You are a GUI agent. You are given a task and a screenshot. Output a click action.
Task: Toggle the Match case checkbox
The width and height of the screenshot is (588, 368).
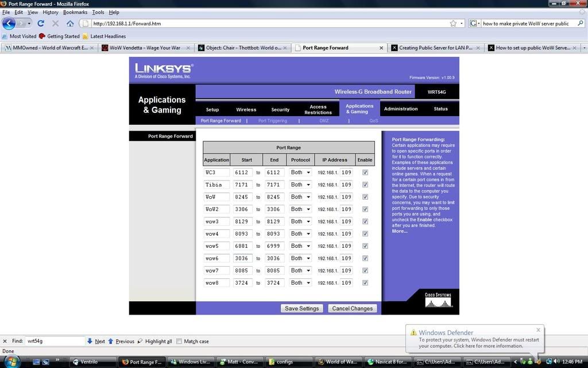point(179,341)
